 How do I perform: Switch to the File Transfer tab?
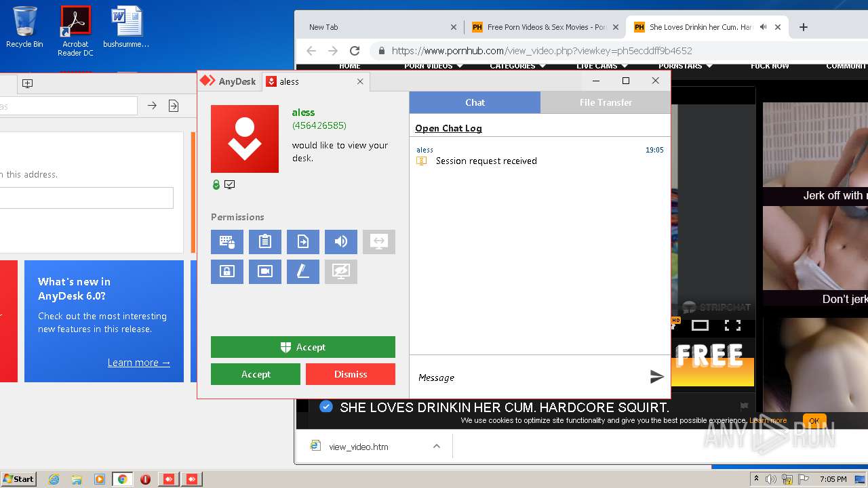pyautogui.click(x=606, y=102)
